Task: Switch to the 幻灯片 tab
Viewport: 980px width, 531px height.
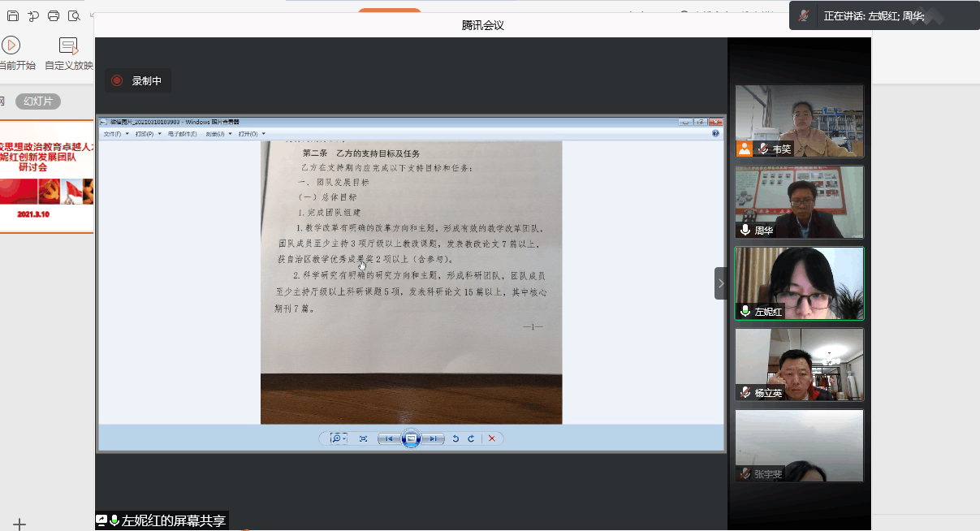Action: pyautogui.click(x=38, y=101)
